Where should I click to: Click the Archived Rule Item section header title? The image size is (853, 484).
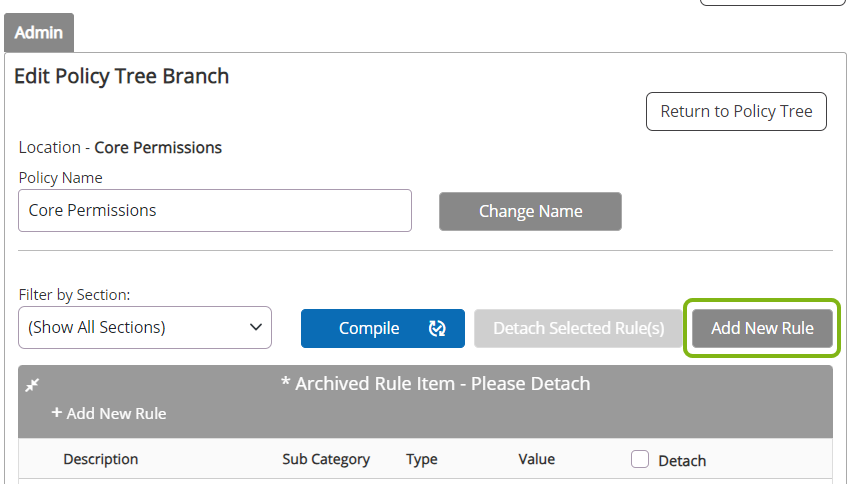pos(436,383)
